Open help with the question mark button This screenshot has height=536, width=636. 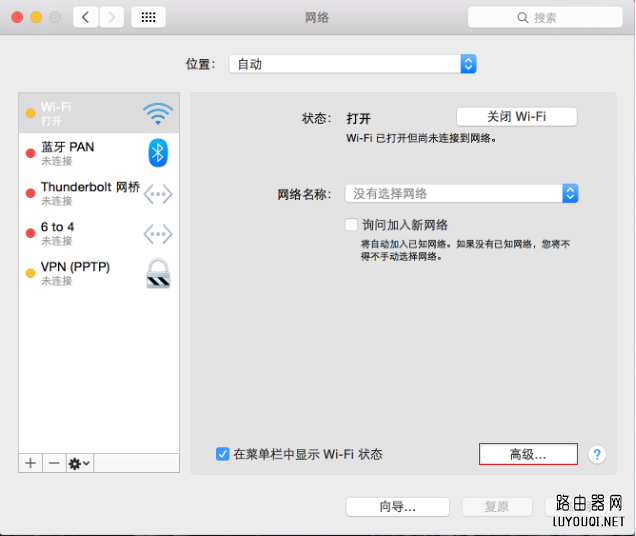click(x=597, y=454)
